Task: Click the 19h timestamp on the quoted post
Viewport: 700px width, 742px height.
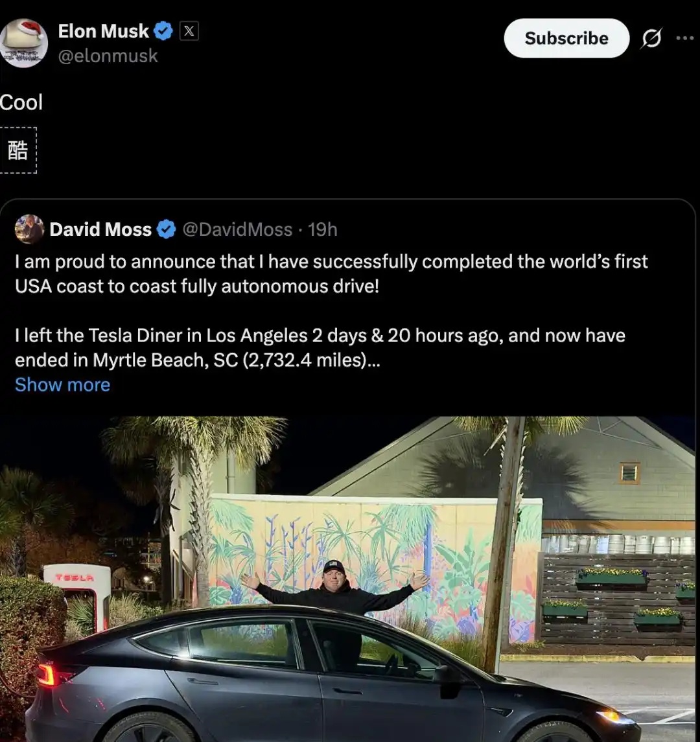Action: 323,229
